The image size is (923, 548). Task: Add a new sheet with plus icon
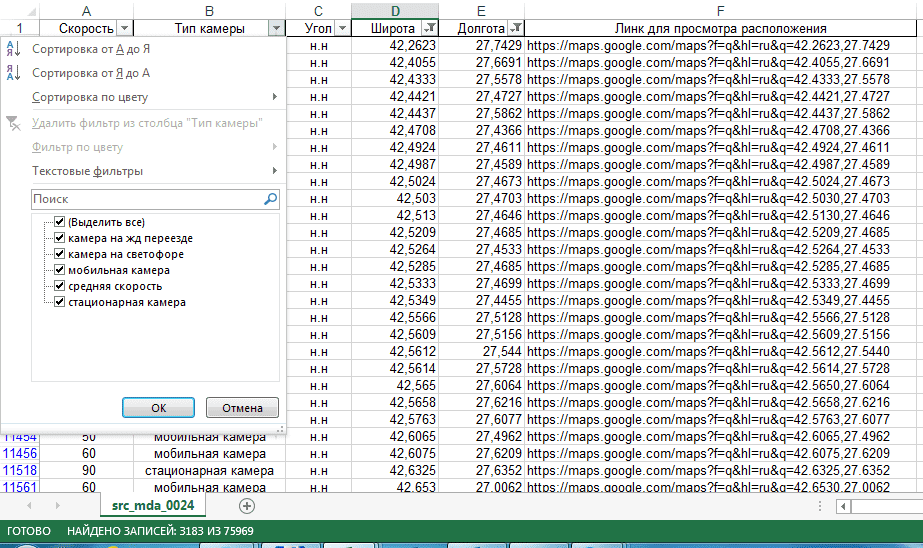point(247,506)
